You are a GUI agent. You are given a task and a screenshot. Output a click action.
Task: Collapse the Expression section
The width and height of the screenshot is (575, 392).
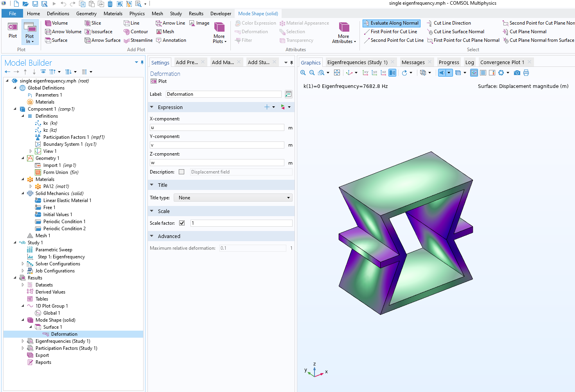(152, 107)
